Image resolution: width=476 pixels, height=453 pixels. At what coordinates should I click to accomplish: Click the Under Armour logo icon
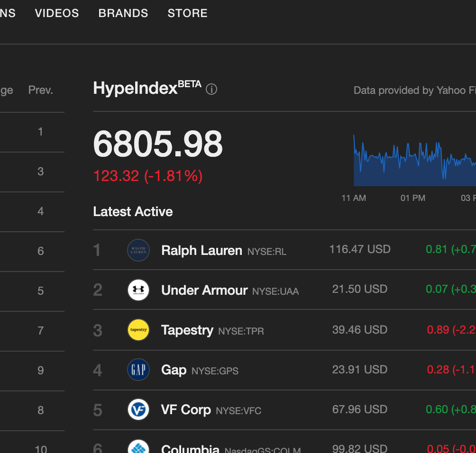[138, 290]
